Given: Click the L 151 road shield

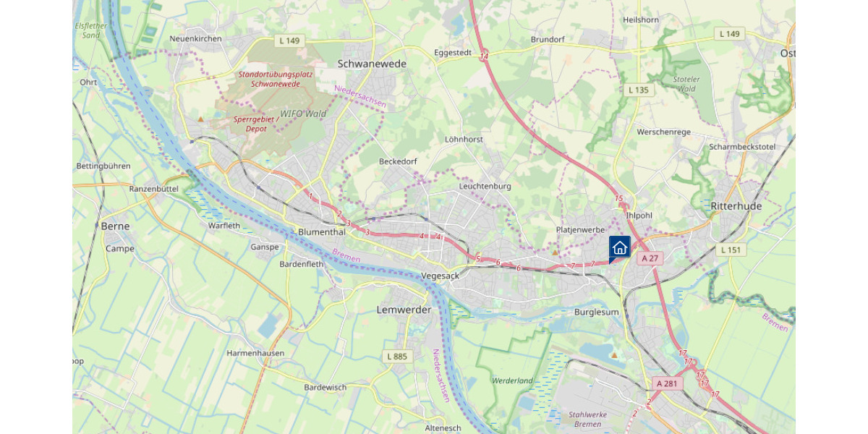Looking at the screenshot, I should pyautogui.click(x=731, y=250).
